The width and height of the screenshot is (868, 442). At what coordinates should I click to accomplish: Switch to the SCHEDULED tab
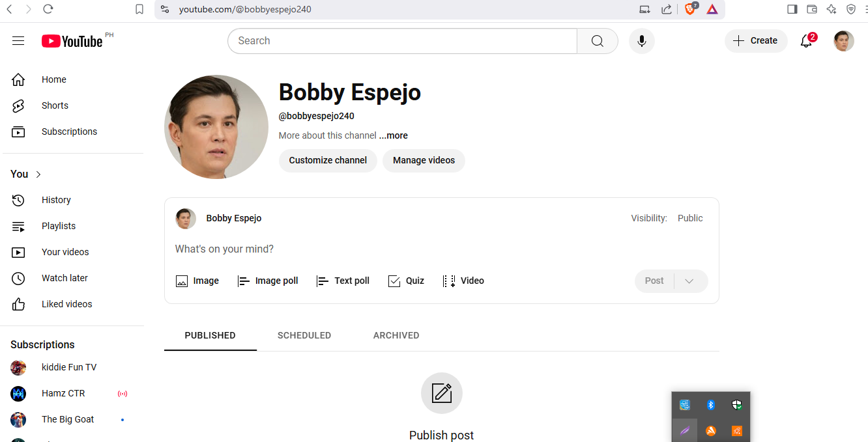click(x=304, y=336)
